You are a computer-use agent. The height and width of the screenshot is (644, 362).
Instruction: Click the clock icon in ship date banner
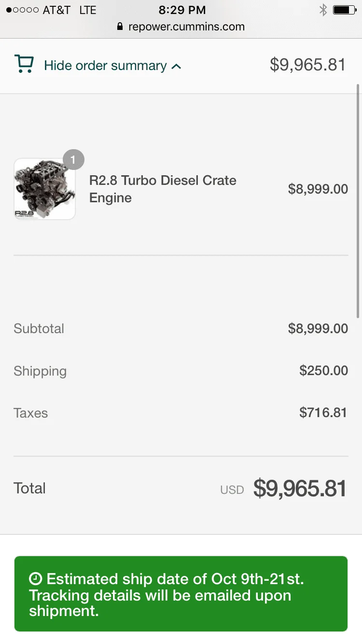[36, 578]
